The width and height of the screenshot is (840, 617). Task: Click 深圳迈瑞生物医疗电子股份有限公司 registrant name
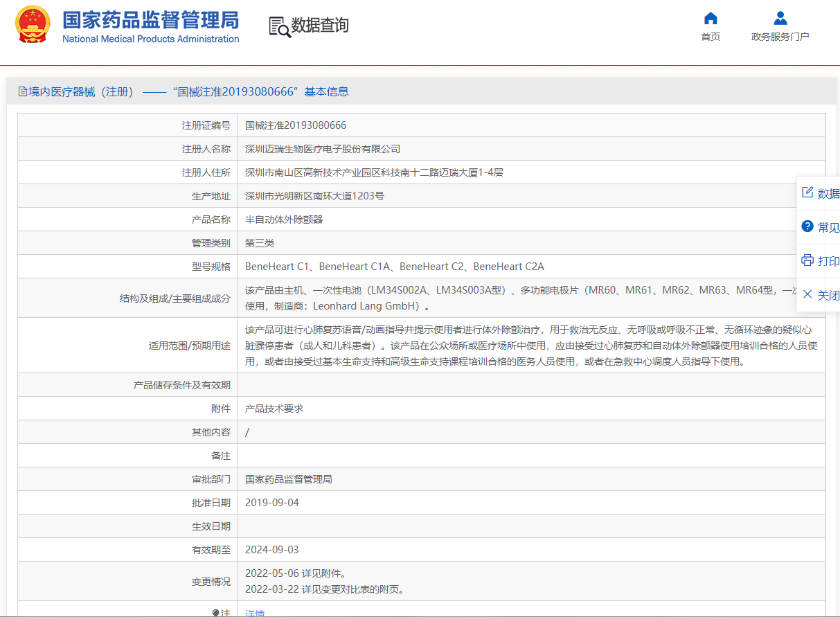pos(323,149)
